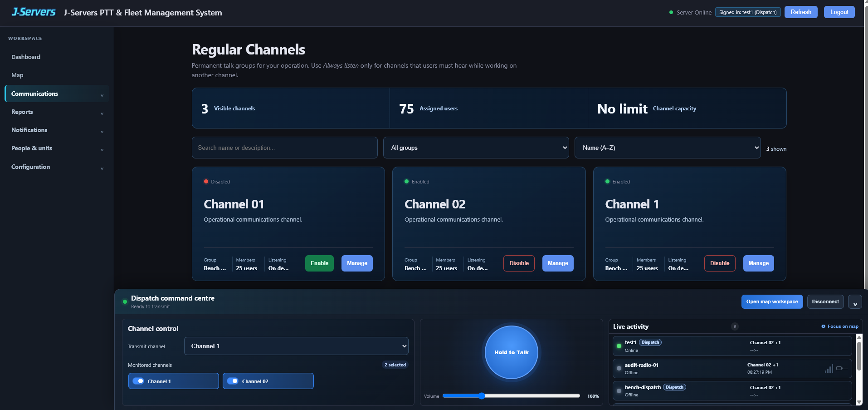This screenshot has width=868, height=410.
Task: Disable the Channel 1 card
Action: pos(720,263)
